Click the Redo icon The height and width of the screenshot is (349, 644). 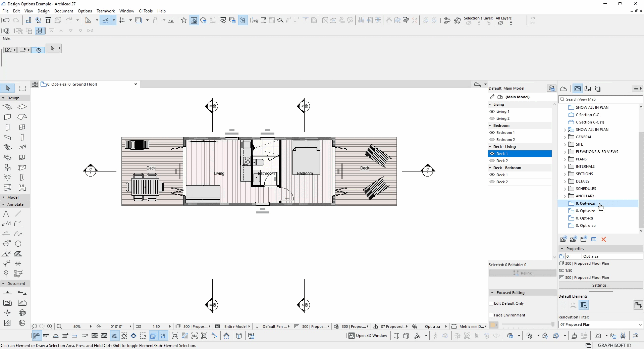16,20
